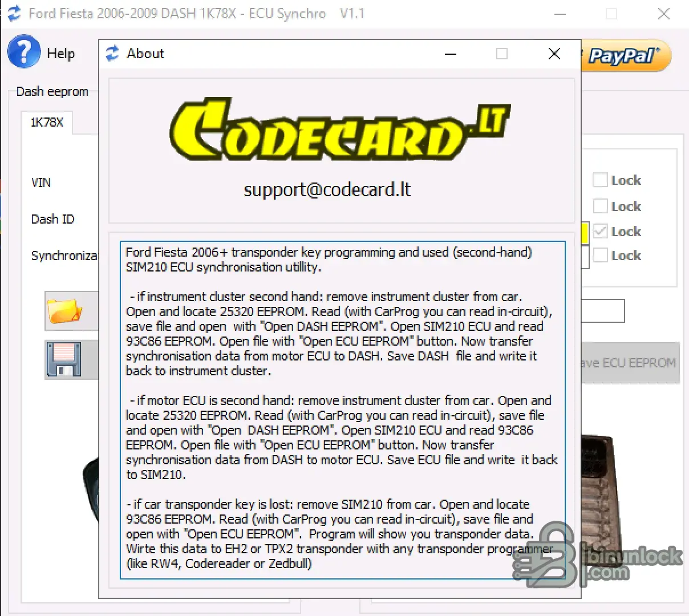Select the 1K78X tab
The height and width of the screenshot is (616, 689).
click(x=47, y=123)
